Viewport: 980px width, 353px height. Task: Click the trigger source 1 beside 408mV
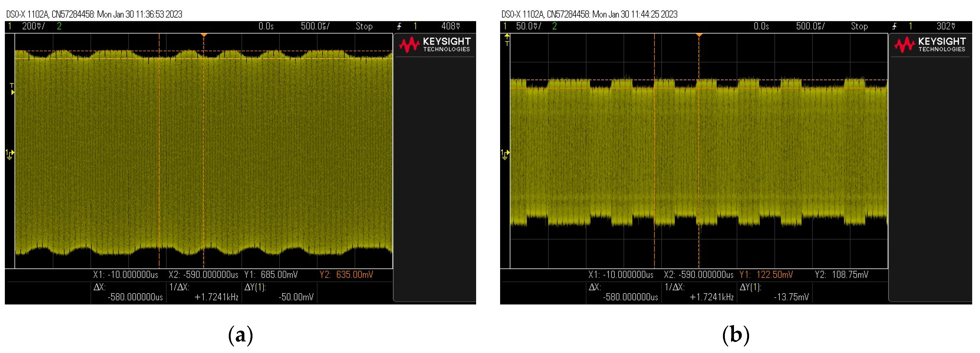point(415,26)
